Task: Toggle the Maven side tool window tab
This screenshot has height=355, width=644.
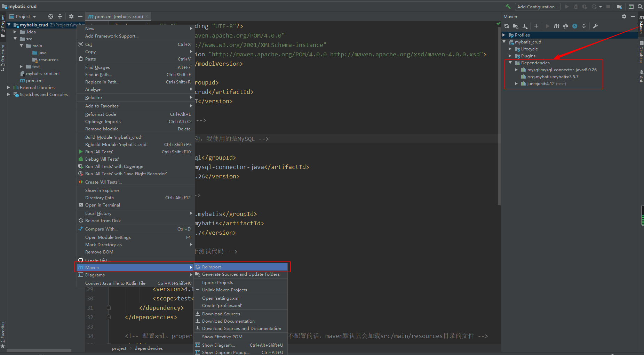Action: pyautogui.click(x=641, y=24)
